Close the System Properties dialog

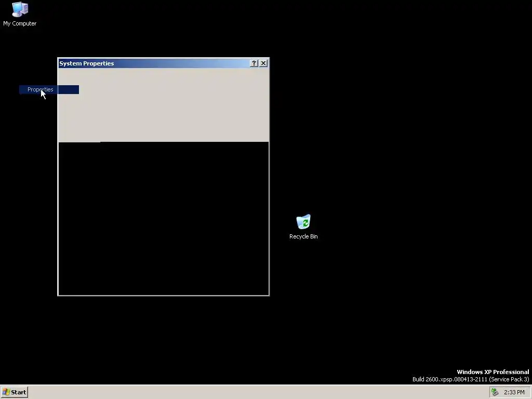click(x=263, y=63)
